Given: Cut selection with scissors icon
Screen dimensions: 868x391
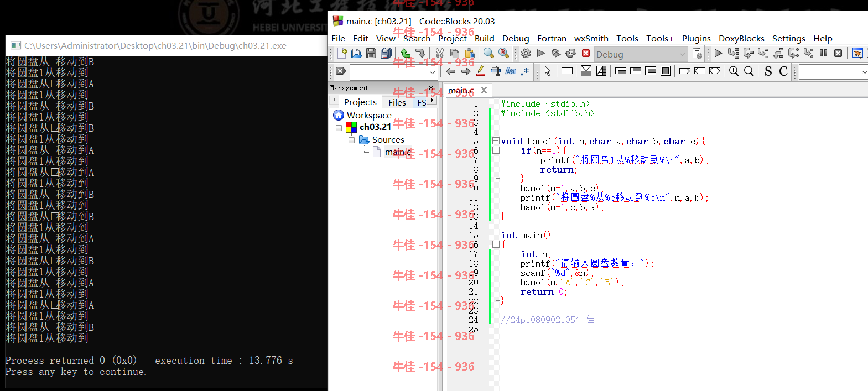Looking at the screenshot, I should click(x=440, y=54).
